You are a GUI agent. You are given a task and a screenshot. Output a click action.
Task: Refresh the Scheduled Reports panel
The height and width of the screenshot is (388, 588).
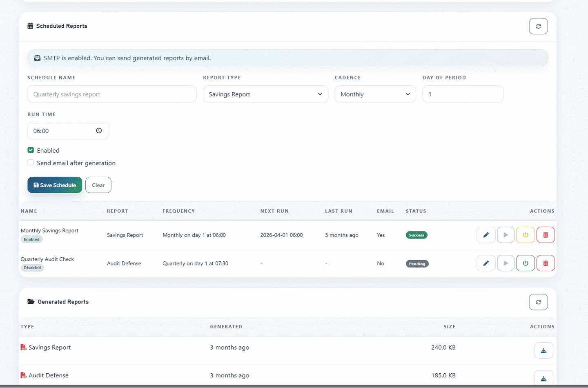538,26
